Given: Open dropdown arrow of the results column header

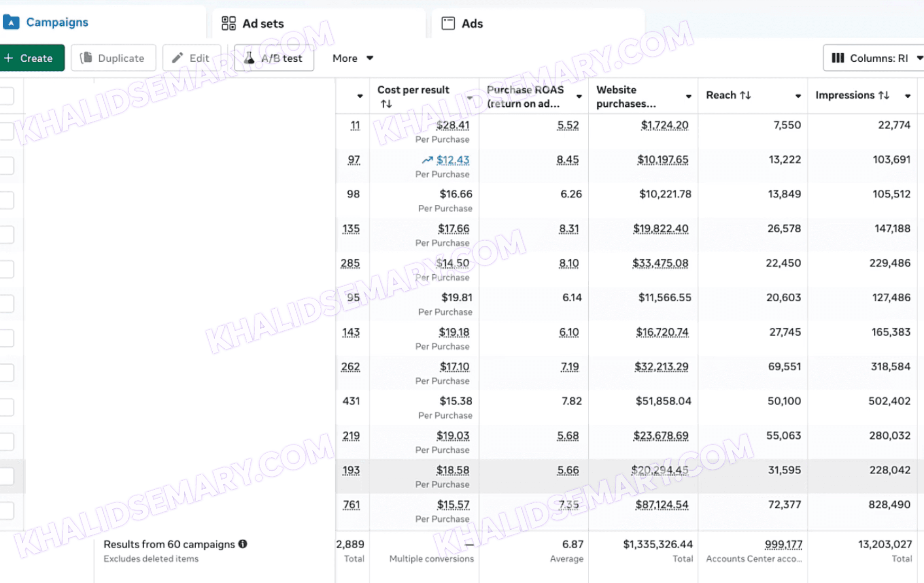Looking at the screenshot, I should click(360, 96).
